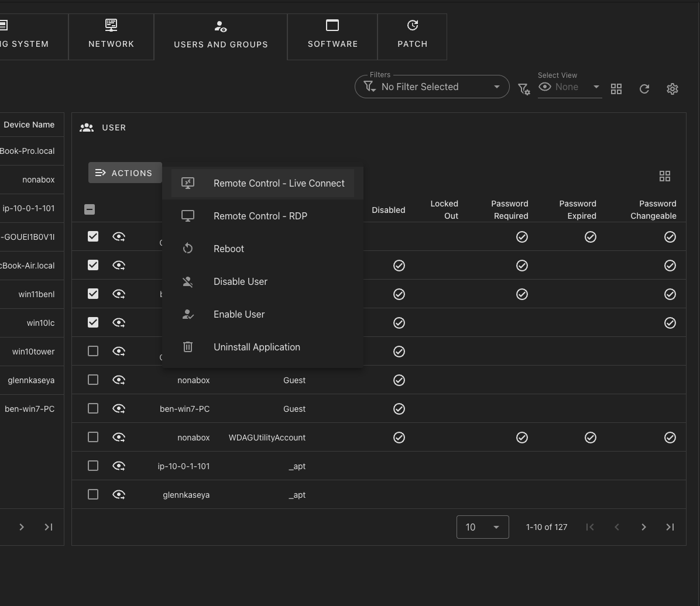This screenshot has width=700, height=606.
Task: View details of the ben-win7-PC user row
Action: pos(119,408)
